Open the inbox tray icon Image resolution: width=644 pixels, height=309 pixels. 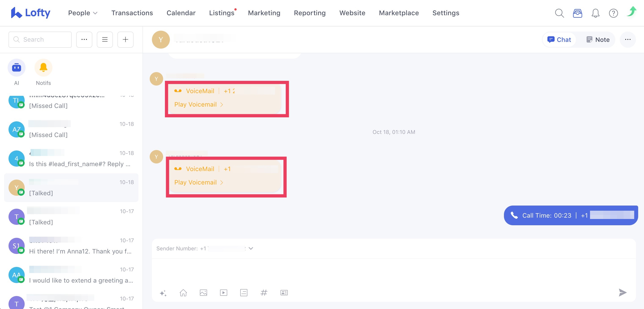tap(577, 13)
